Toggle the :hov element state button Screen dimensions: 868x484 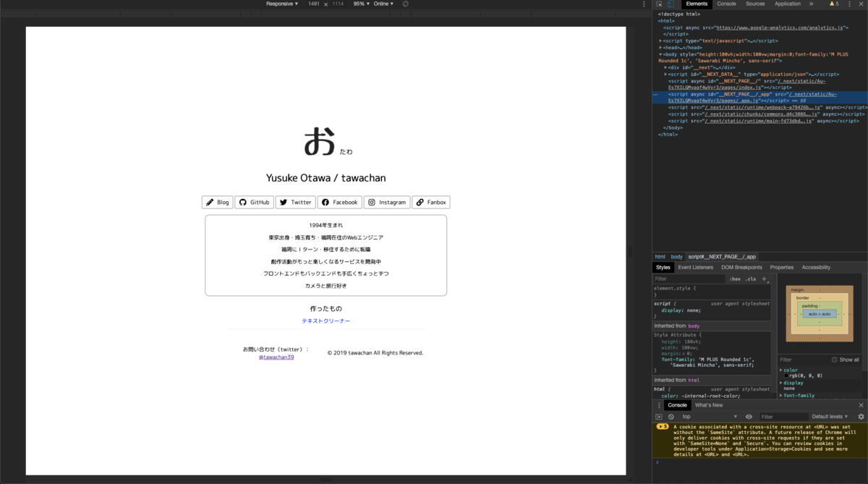[x=735, y=279]
